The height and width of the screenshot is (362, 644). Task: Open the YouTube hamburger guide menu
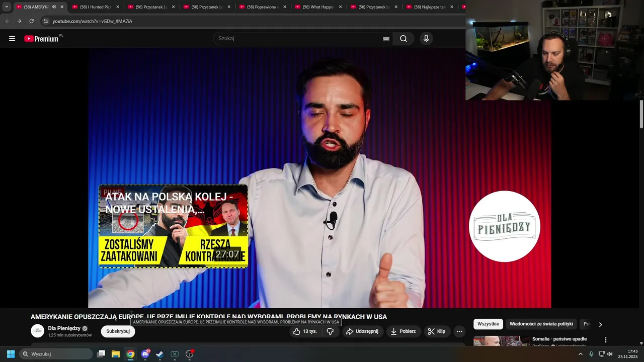[12, 39]
